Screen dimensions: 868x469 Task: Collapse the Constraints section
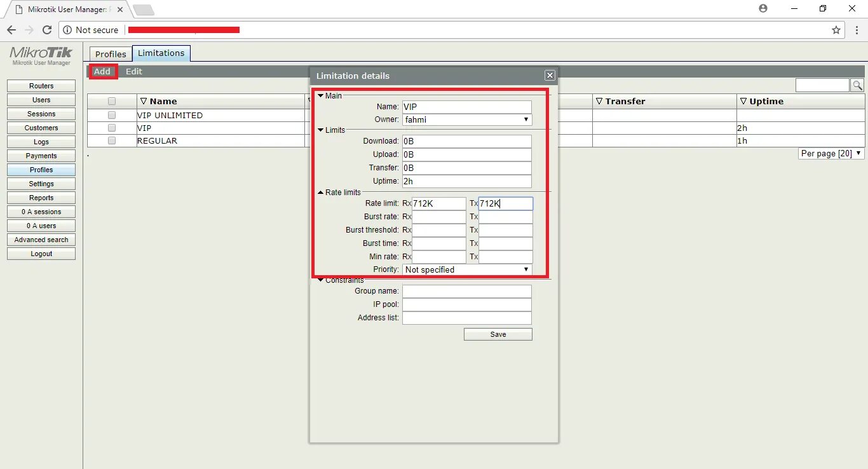321,280
